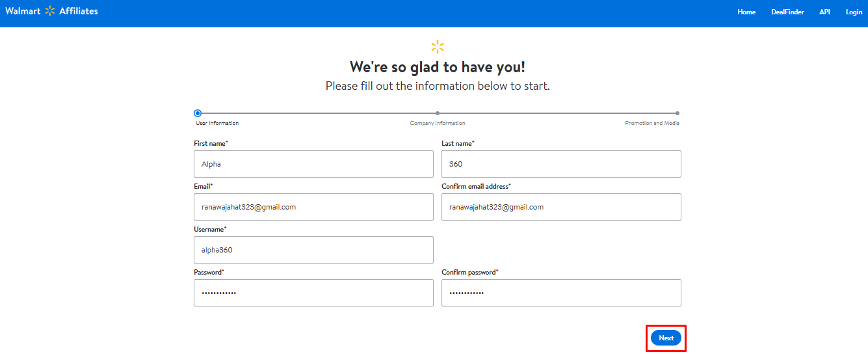Click the Promotion and Media step label

(652, 123)
